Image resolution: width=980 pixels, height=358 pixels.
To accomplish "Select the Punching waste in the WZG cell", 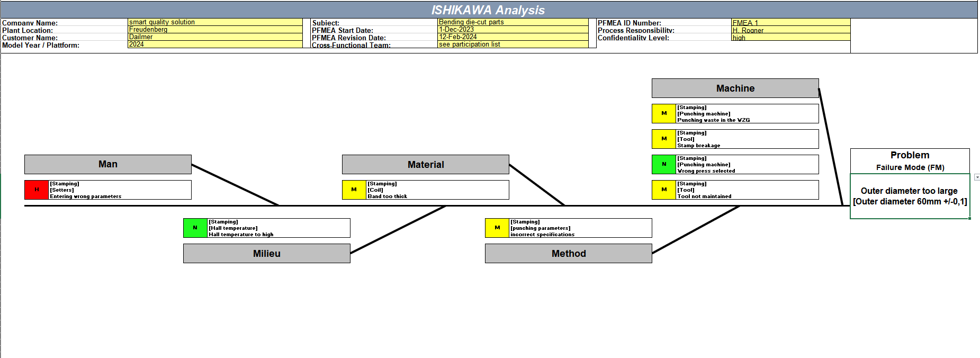I will tap(748, 113).
